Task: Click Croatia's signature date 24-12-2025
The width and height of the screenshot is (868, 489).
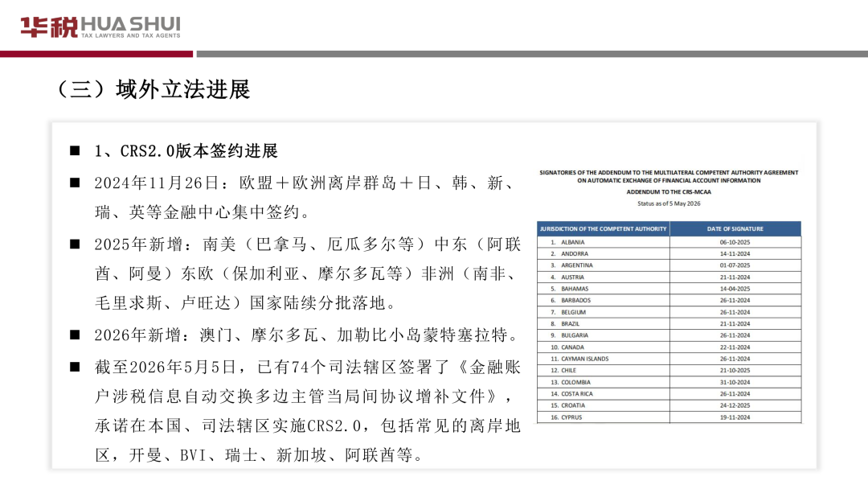Action: 735,405
